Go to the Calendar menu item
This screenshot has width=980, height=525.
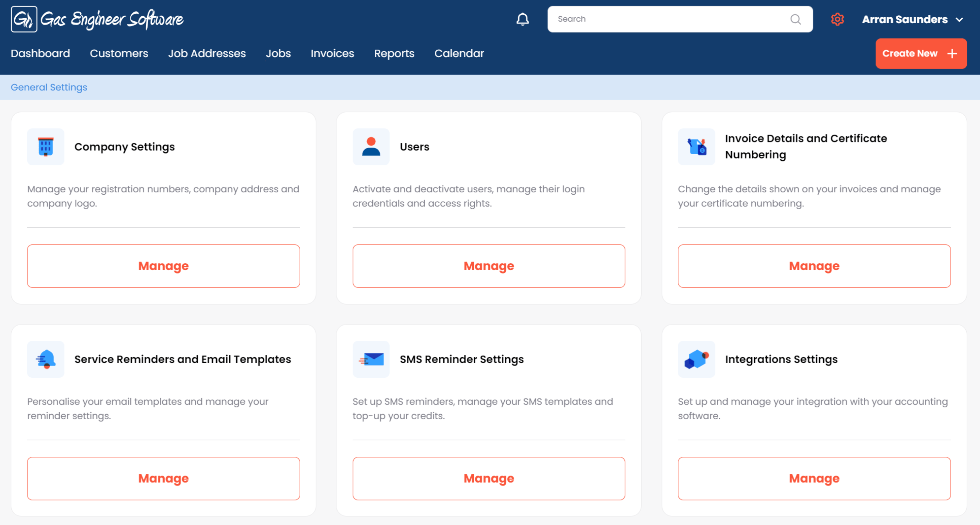[459, 53]
